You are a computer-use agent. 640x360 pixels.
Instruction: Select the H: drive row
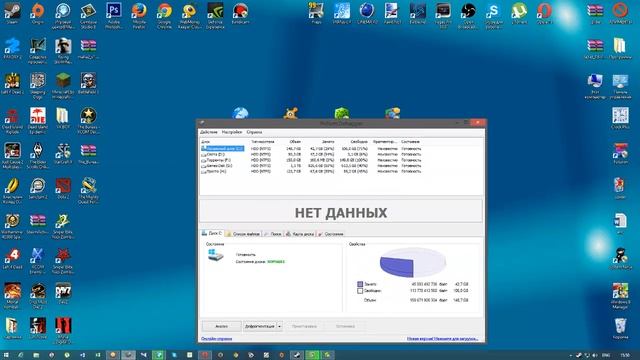[x=311, y=171]
